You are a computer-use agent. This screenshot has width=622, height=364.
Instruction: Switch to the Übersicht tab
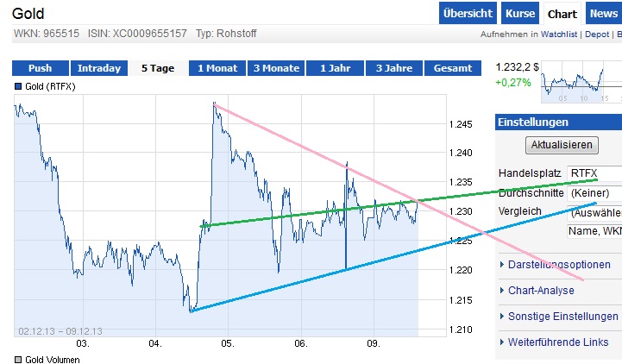click(468, 14)
